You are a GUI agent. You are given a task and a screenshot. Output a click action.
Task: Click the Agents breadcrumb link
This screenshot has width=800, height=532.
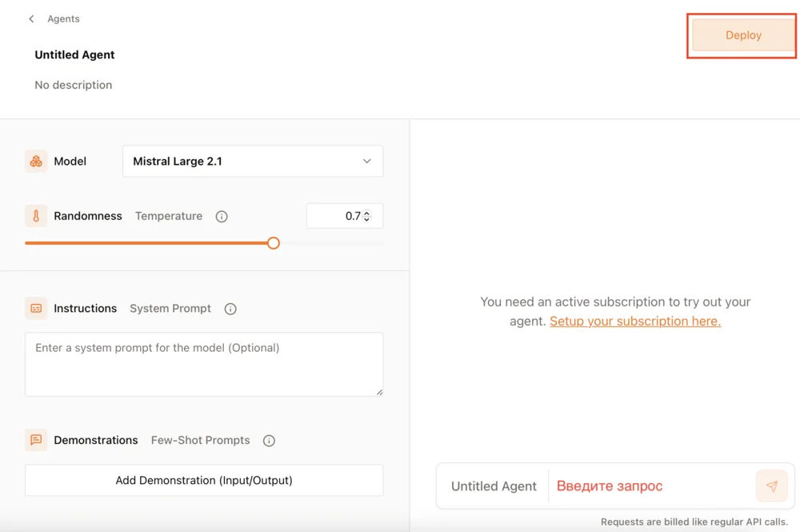[63, 19]
